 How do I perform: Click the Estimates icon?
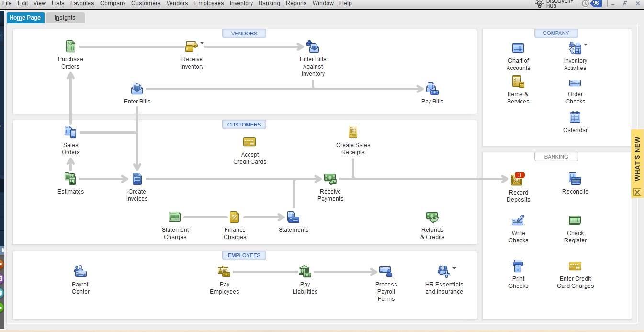click(70, 179)
